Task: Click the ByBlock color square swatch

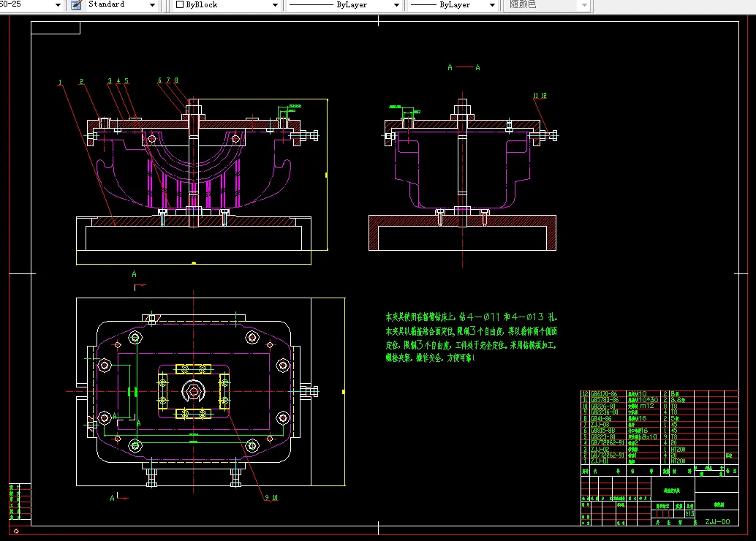Action: coord(180,5)
